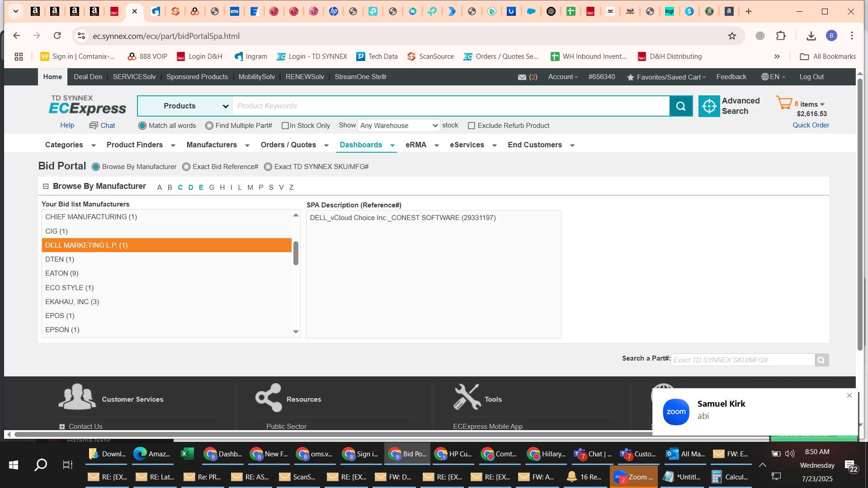Open the SERVICESolv tab
The width and height of the screenshot is (868, 488).
(134, 77)
